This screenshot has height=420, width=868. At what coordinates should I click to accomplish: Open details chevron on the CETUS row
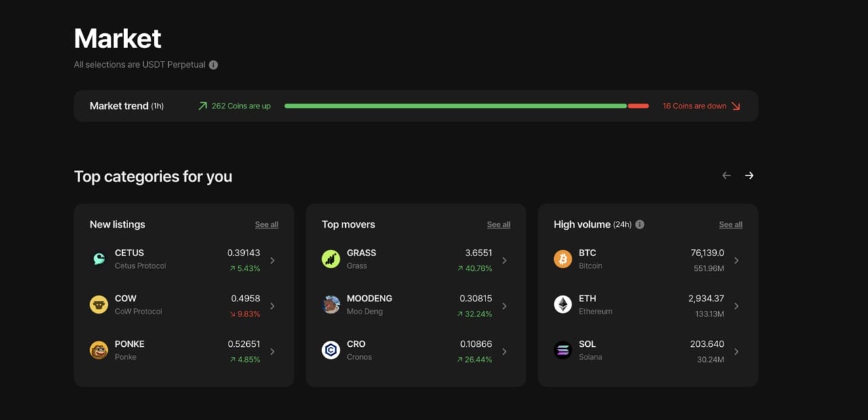(x=273, y=259)
